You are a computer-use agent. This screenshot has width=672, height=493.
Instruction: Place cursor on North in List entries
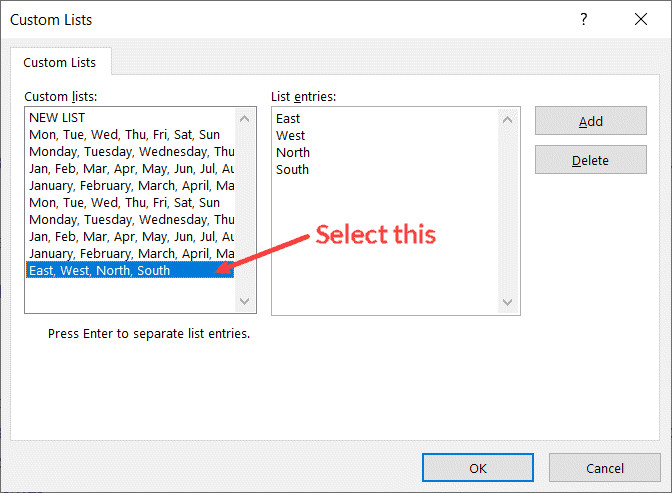tap(292, 153)
